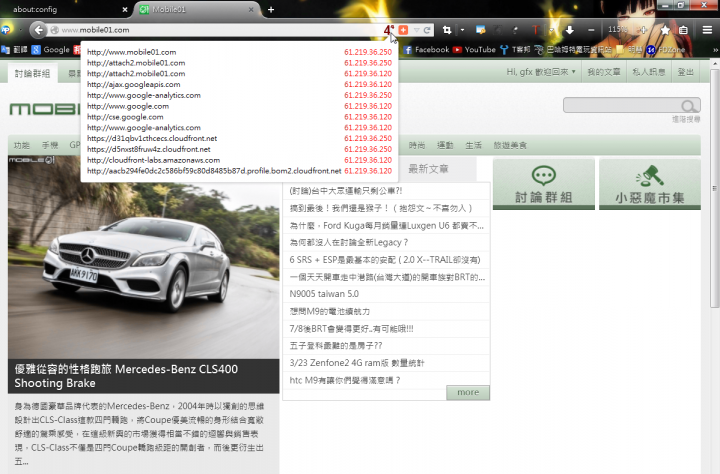
Task: Reload the page with the refresh icon
Action: [x=427, y=30]
